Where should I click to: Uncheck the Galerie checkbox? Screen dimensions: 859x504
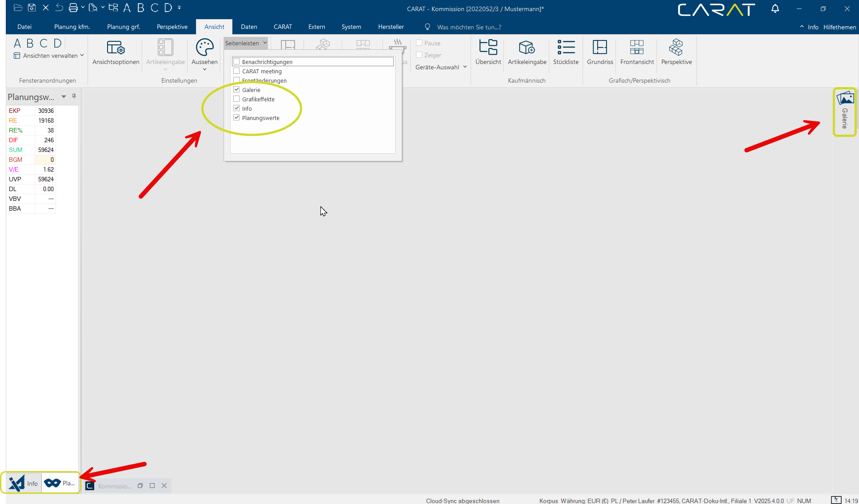coord(237,90)
